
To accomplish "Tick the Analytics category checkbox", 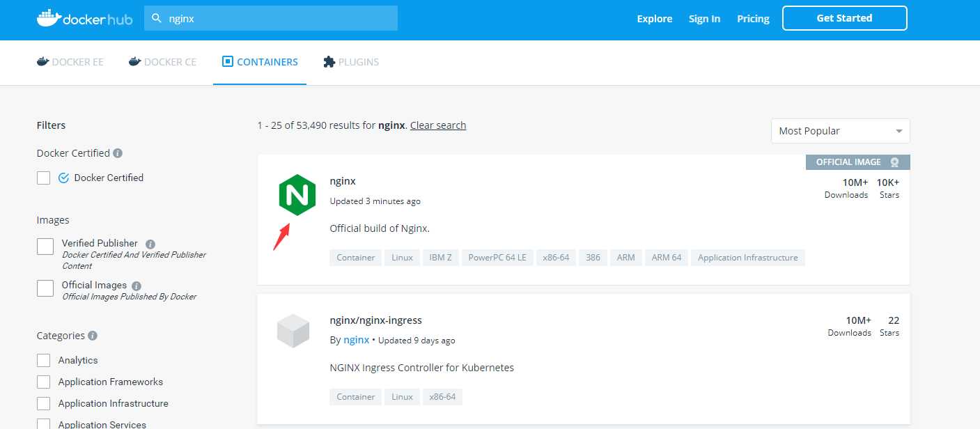I will coord(44,361).
